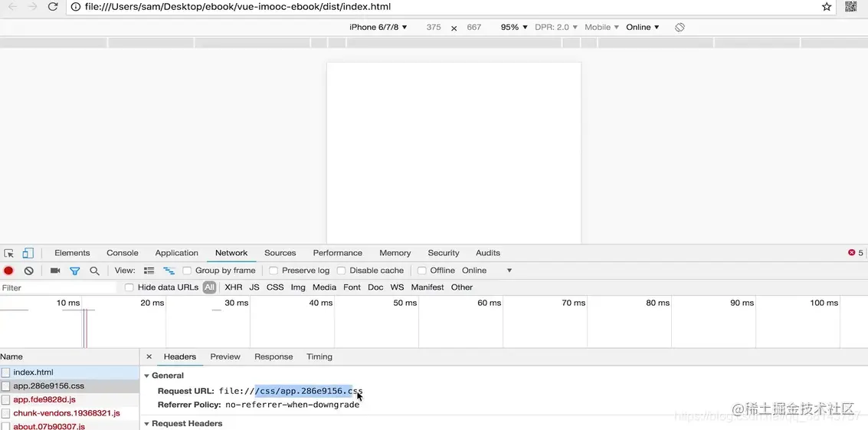View the Timing tab
This screenshot has width=868, height=430.
319,357
